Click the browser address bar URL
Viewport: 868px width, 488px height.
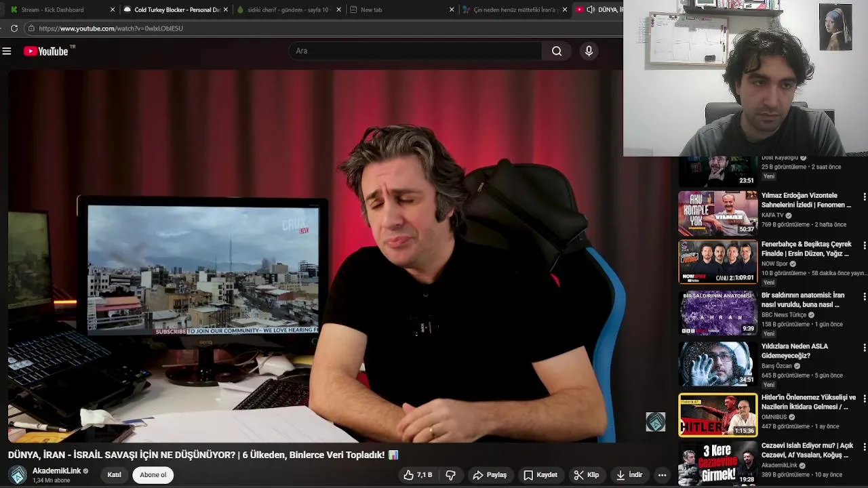coord(111,28)
